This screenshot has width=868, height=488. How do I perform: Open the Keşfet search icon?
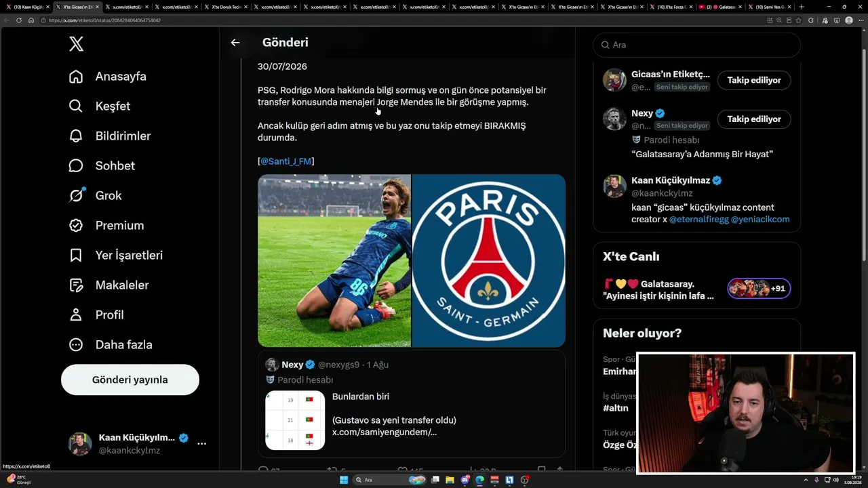(x=76, y=106)
